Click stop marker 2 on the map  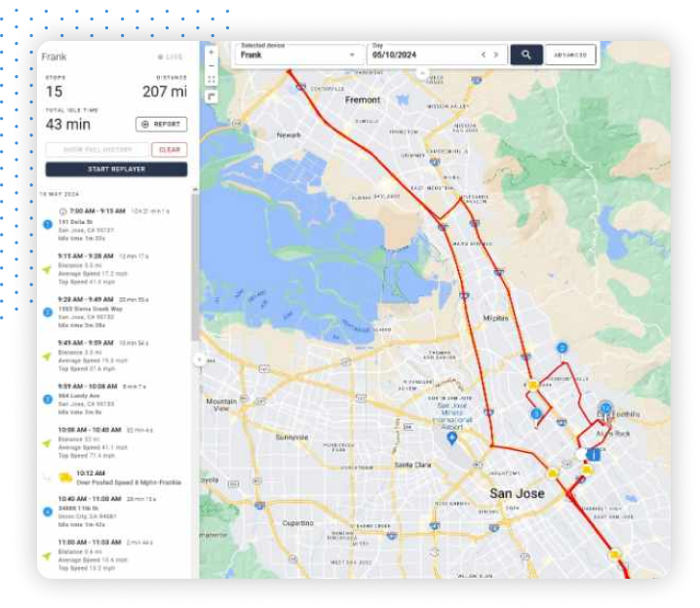click(x=562, y=348)
